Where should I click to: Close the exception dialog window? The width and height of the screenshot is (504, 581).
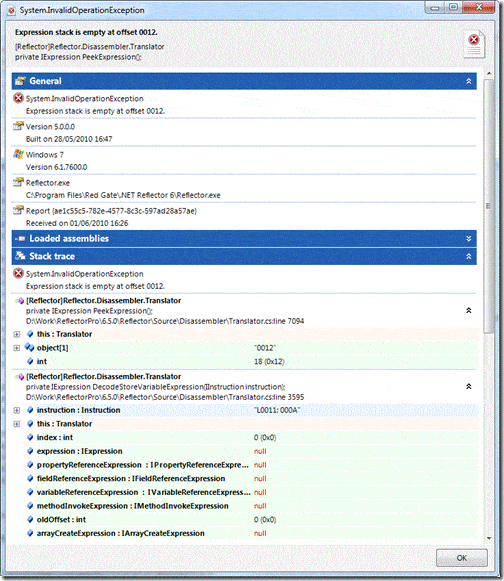click(x=478, y=7)
